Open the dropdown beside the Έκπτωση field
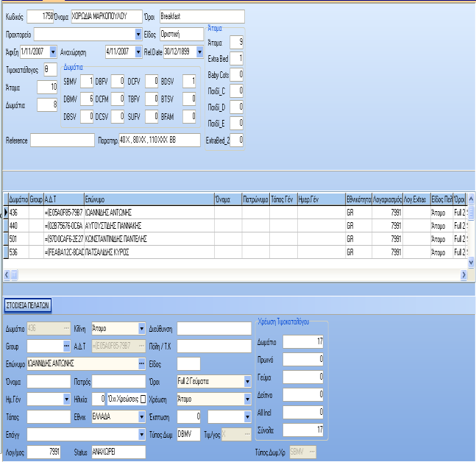 click(x=247, y=417)
